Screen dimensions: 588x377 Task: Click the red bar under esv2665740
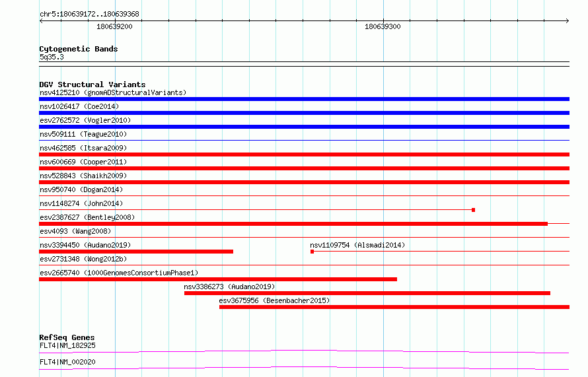coord(218,279)
